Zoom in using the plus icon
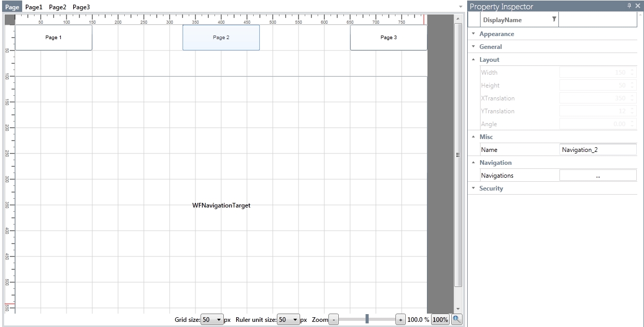The width and height of the screenshot is (644, 327). coord(401,319)
